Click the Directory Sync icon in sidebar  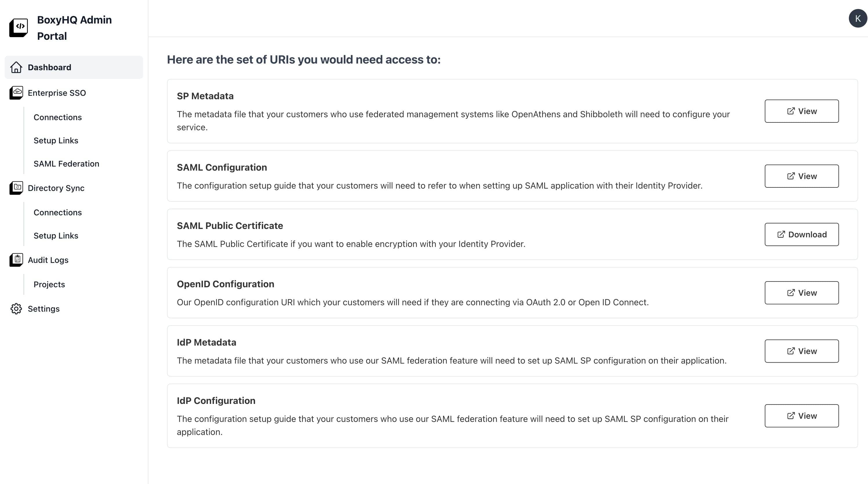tap(16, 188)
